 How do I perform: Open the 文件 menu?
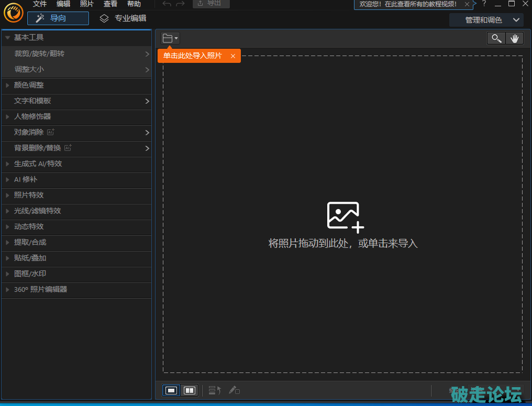(40, 4)
